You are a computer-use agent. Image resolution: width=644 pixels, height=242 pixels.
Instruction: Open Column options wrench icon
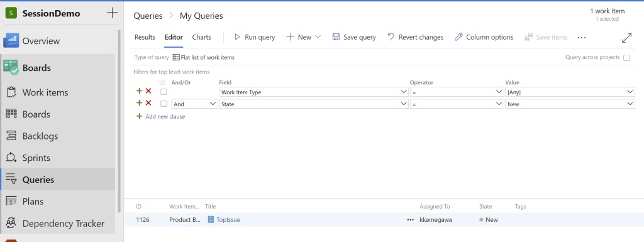458,37
